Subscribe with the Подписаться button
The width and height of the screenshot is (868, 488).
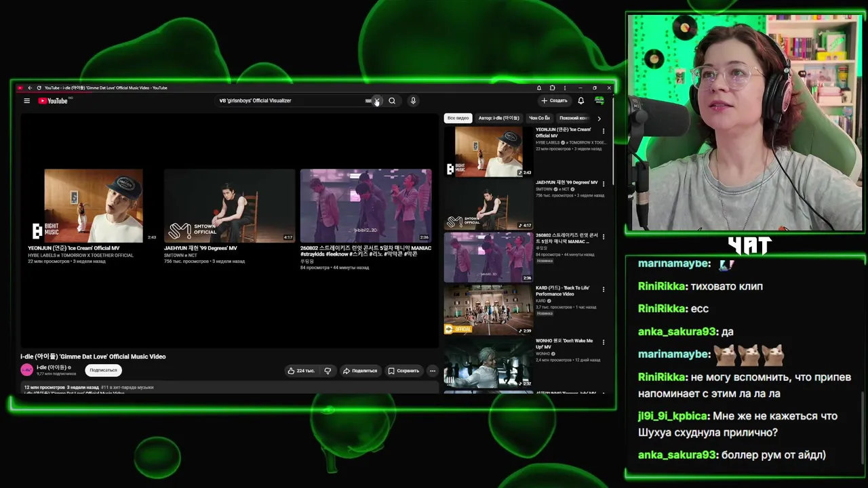coord(104,370)
